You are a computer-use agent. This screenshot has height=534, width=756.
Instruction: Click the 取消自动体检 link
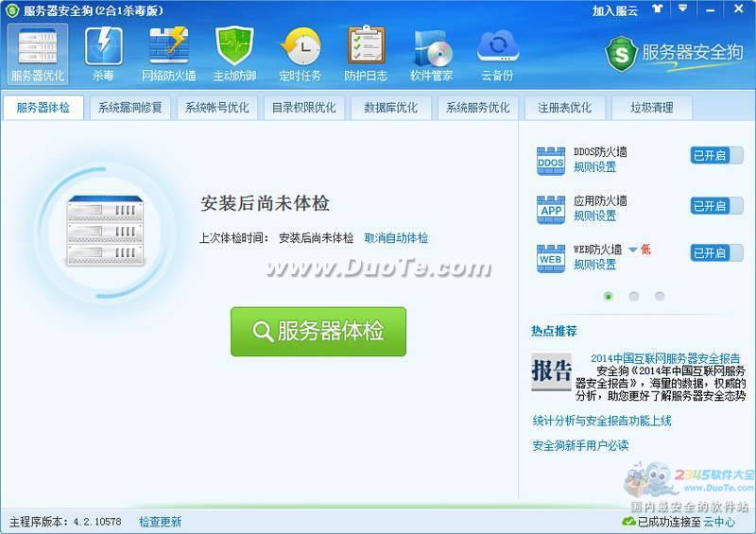tap(396, 238)
